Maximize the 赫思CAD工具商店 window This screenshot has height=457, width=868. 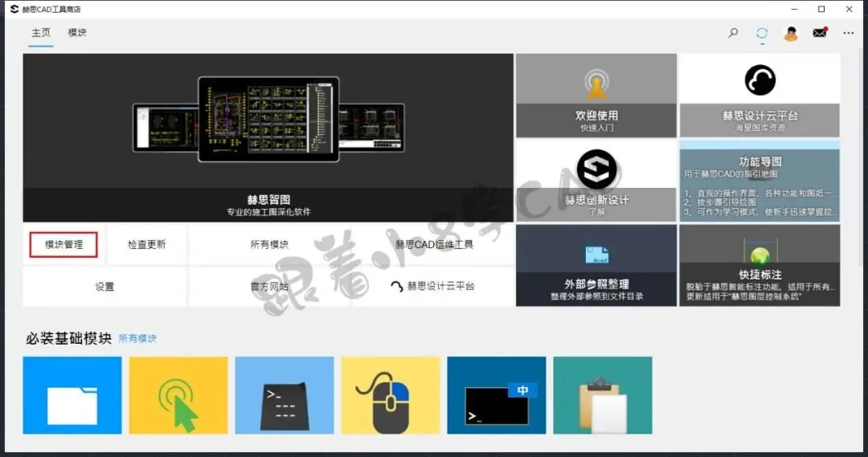click(x=821, y=9)
